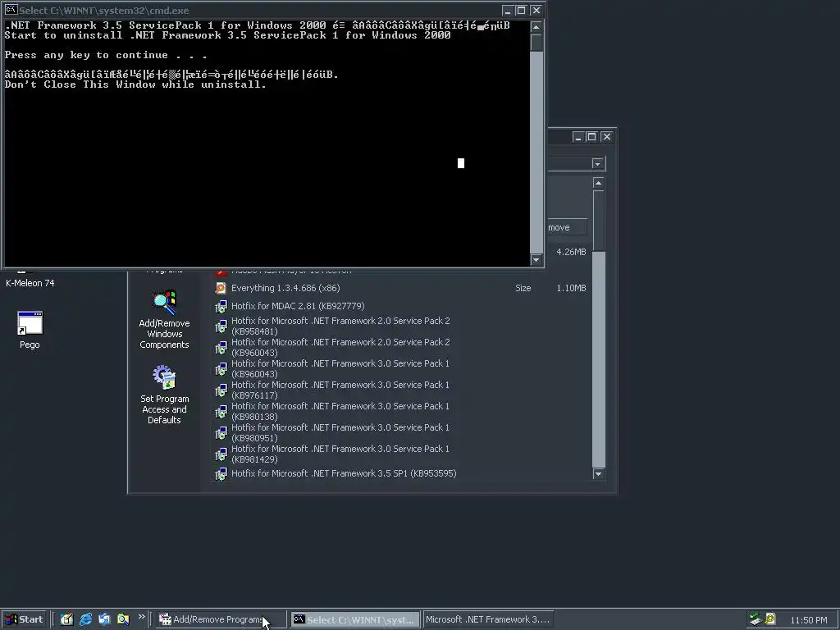
Task: Launch first quick launch icon next to Start
Action: click(66, 619)
